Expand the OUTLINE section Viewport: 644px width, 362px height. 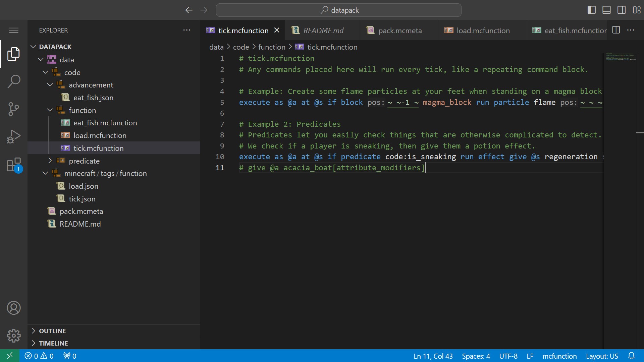pyautogui.click(x=114, y=331)
